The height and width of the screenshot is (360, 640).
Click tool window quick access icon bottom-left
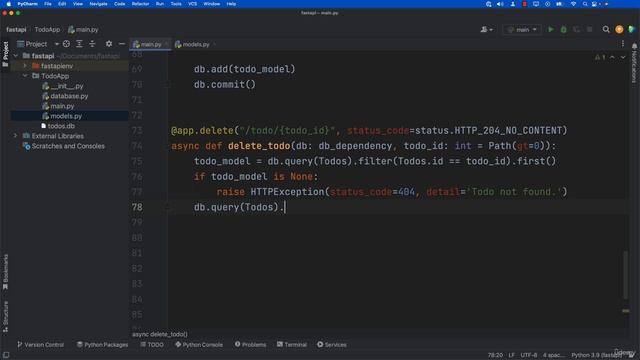6,355
